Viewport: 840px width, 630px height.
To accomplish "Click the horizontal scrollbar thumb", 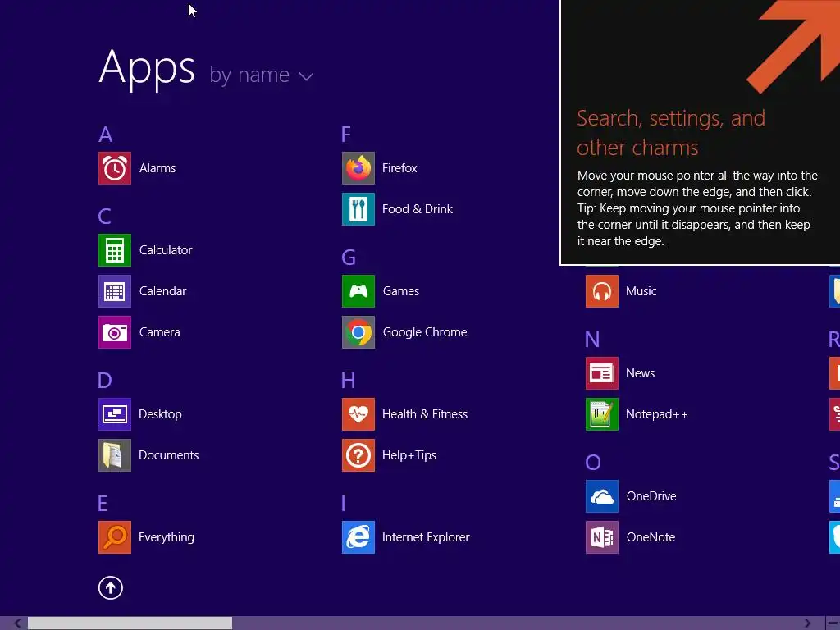I will point(130,623).
